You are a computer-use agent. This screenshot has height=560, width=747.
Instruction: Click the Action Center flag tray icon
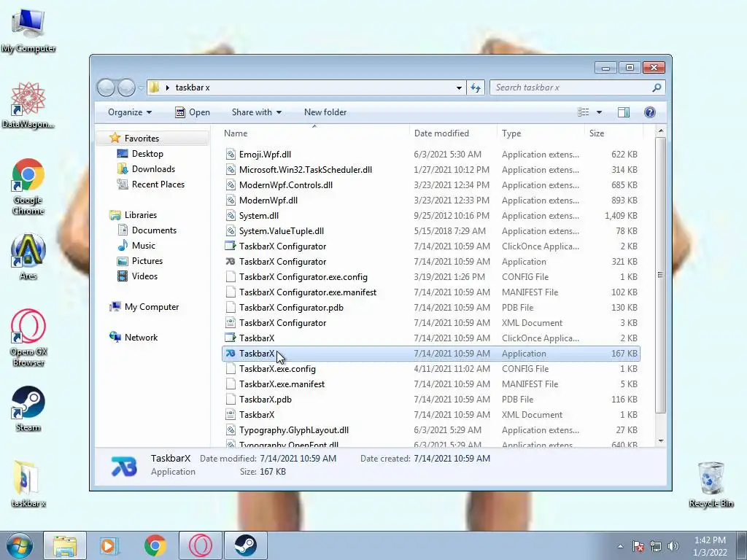tap(638, 546)
